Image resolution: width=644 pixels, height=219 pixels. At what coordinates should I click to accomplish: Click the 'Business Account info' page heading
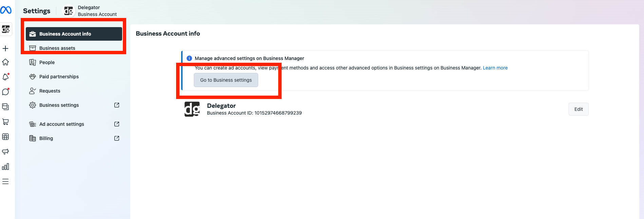[168, 34]
